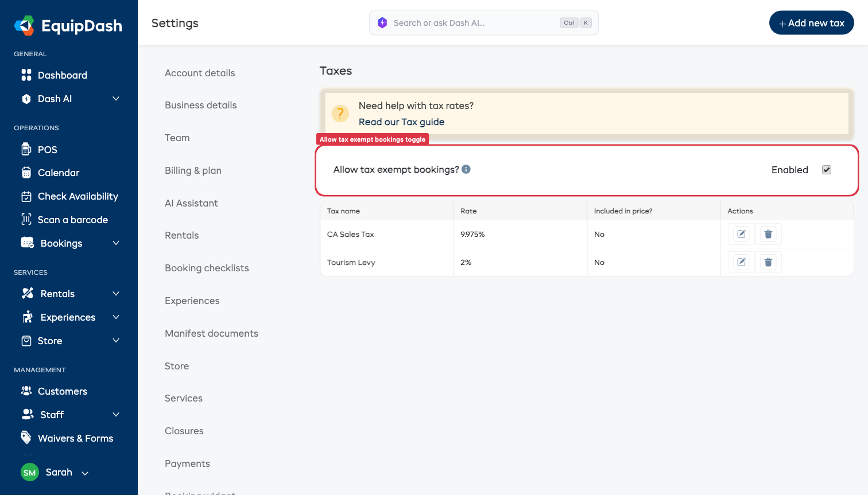Open Closures settings
Viewport: 868px width, 495px height.
click(184, 431)
